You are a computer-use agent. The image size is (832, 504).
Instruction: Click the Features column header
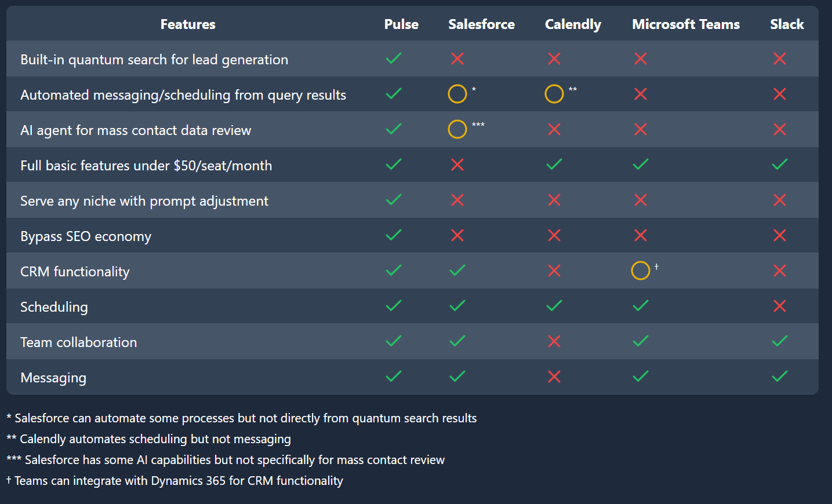pos(188,24)
